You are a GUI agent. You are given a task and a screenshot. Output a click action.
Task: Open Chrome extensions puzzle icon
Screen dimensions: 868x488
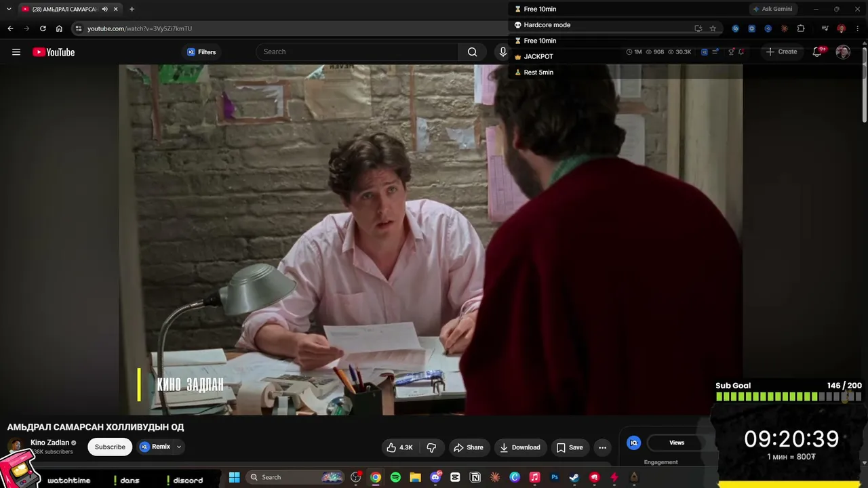coord(801,28)
